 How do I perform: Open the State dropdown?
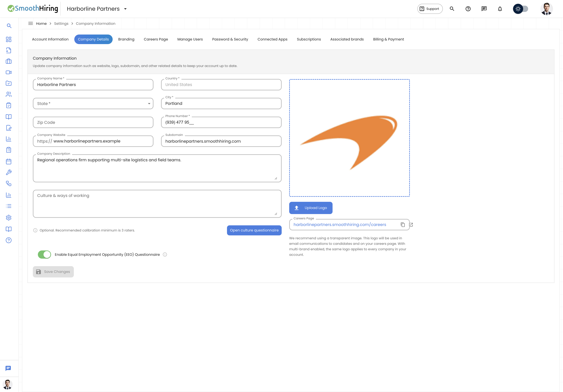tap(93, 104)
